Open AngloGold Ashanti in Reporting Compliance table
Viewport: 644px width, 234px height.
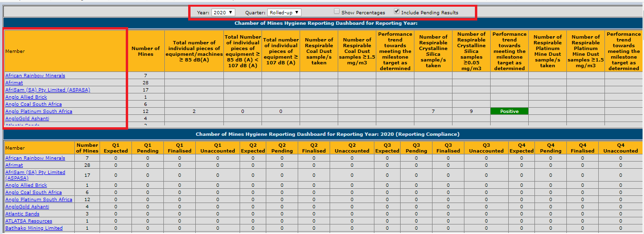tap(27, 206)
